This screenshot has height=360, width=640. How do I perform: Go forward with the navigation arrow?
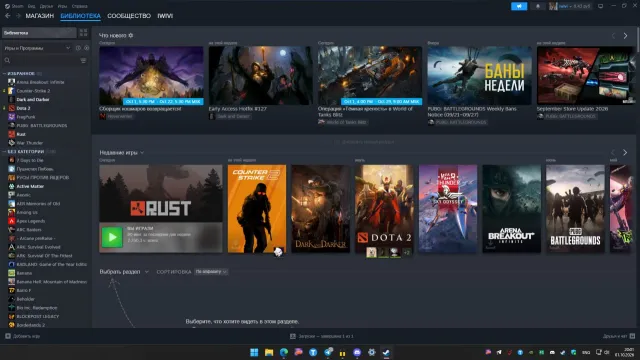(x=18, y=16)
